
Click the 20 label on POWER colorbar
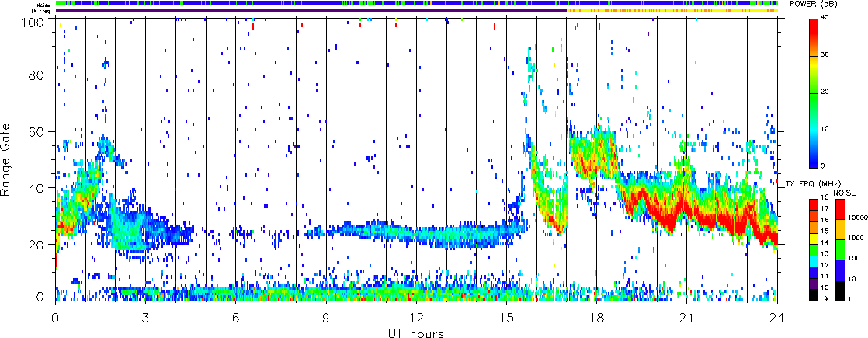825,92
